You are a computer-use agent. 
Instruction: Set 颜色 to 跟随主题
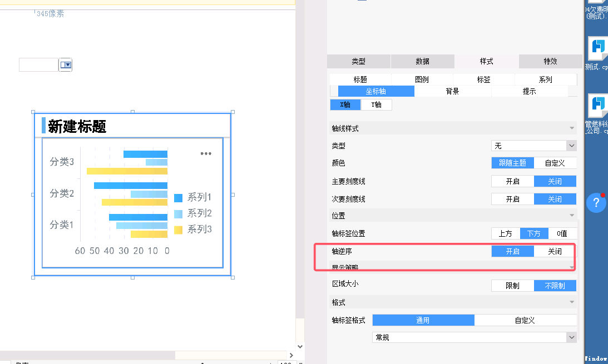coord(513,163)
